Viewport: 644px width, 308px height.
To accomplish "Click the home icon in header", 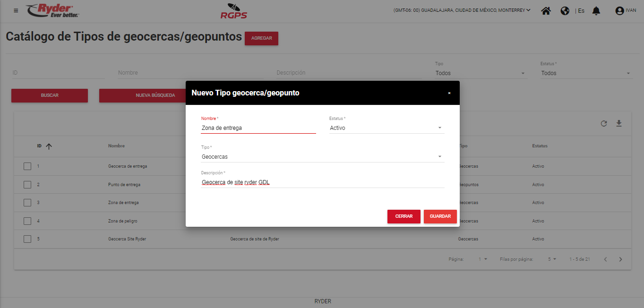I will [546, 10].
